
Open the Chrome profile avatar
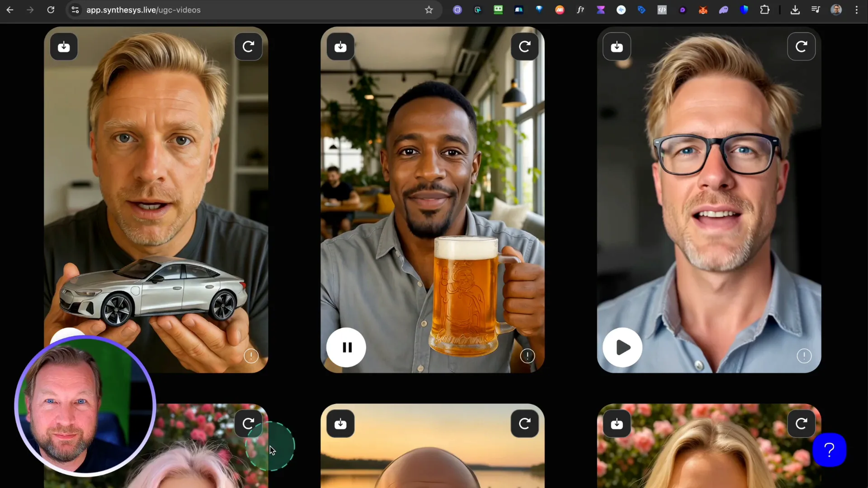[837, 10]
